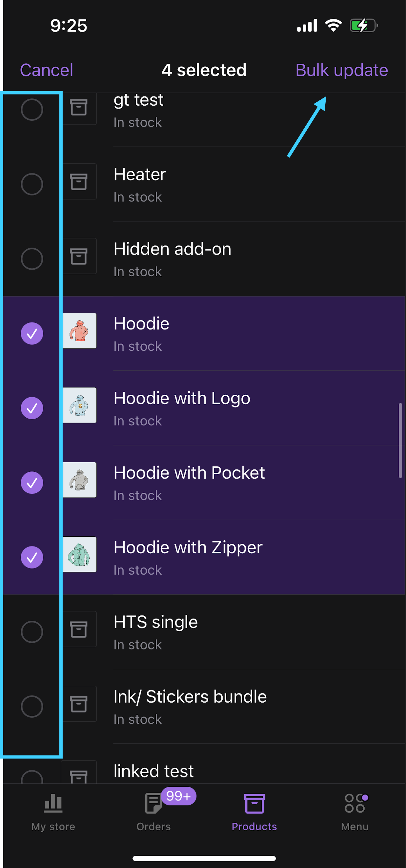The image size is (406, 868).
Task: Tap the Hoodie with Pocket thumbnail
Action: tap(79, 480)
